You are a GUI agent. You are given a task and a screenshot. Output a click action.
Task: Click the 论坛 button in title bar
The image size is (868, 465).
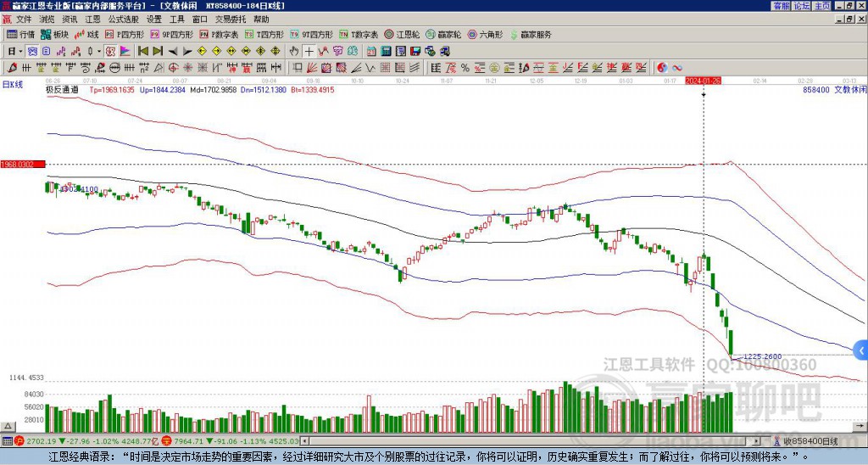801,5
